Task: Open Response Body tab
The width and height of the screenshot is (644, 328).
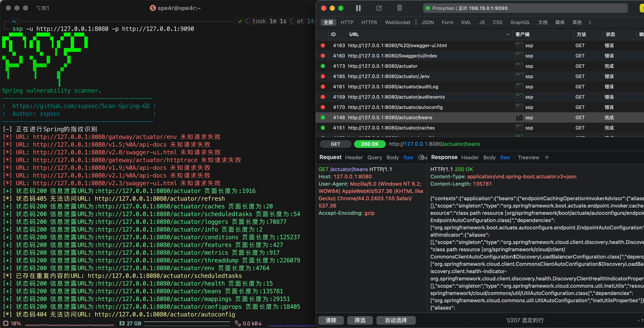Action: (489, 158)
